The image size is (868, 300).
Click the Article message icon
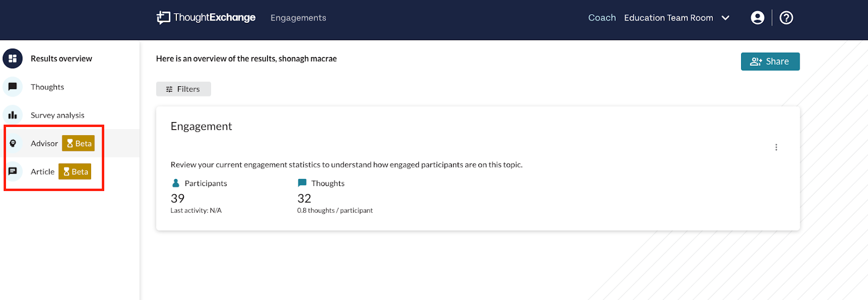[12, 171]
